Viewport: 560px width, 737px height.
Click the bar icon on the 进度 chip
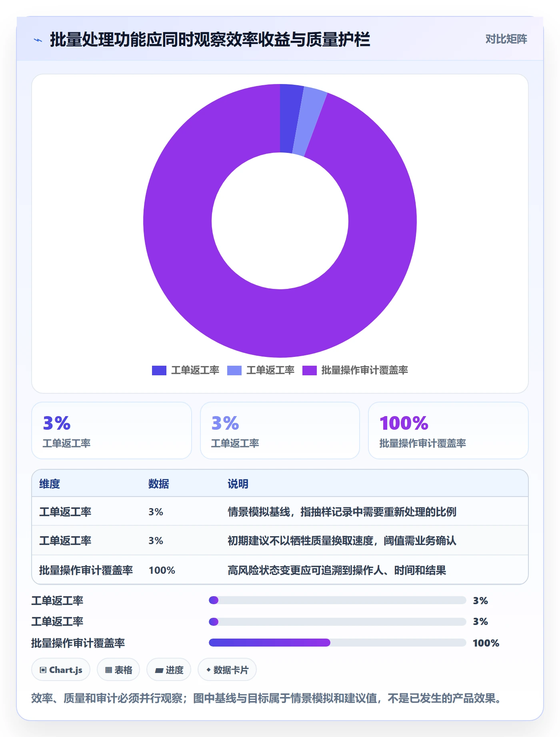click(159, 670)
